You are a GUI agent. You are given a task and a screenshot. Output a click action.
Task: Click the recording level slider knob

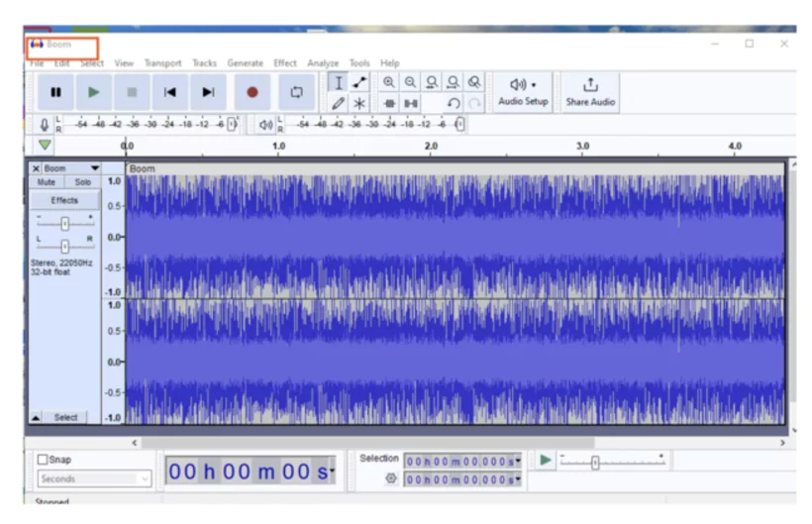coord(232,124)
